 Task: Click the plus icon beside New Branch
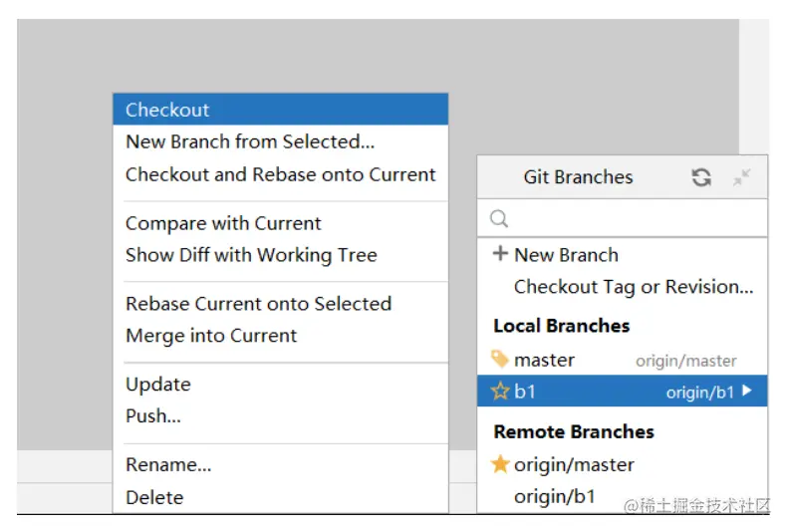[x=501, y=255]
